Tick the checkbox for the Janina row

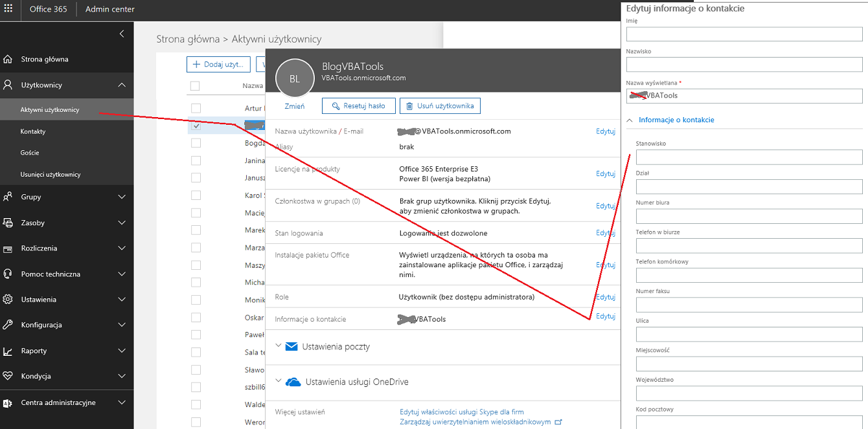tap(196, 160)
